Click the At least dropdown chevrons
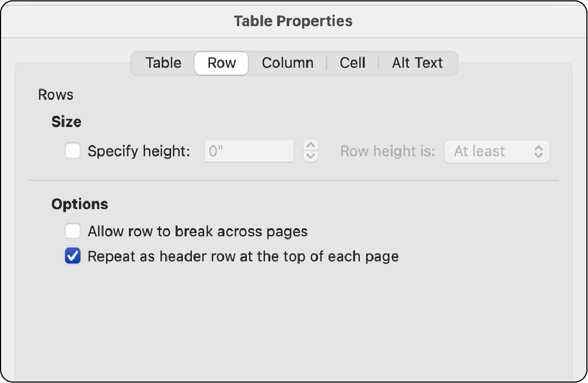588x383 pixels. click(540, 151)
